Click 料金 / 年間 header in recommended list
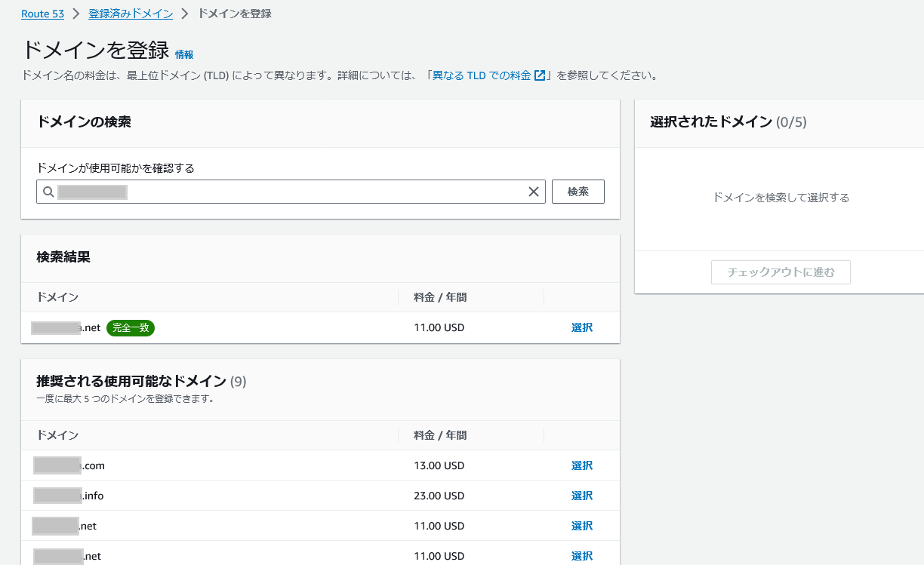This screenshot has height=565, width=924. click(x=440, y=435)
